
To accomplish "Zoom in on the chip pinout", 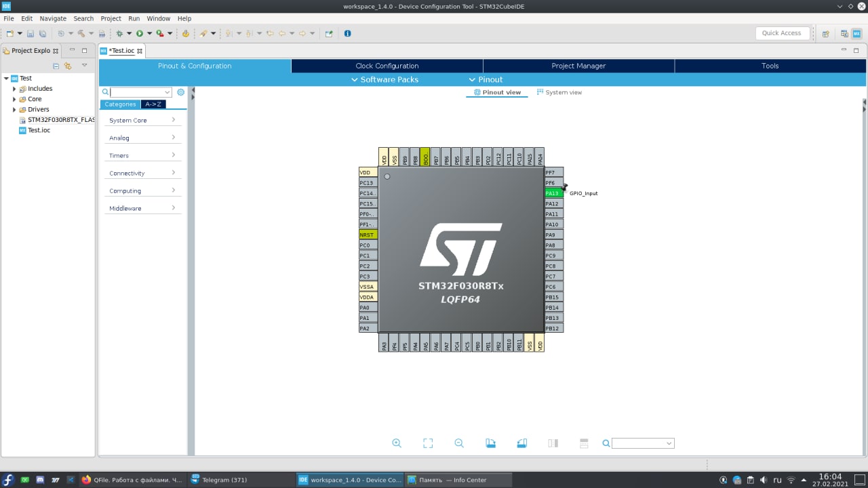I will (x=397, y=443).
